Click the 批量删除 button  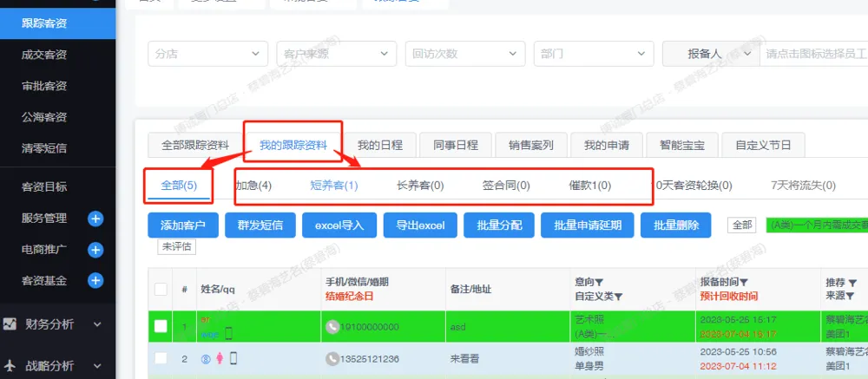(675, 225)
